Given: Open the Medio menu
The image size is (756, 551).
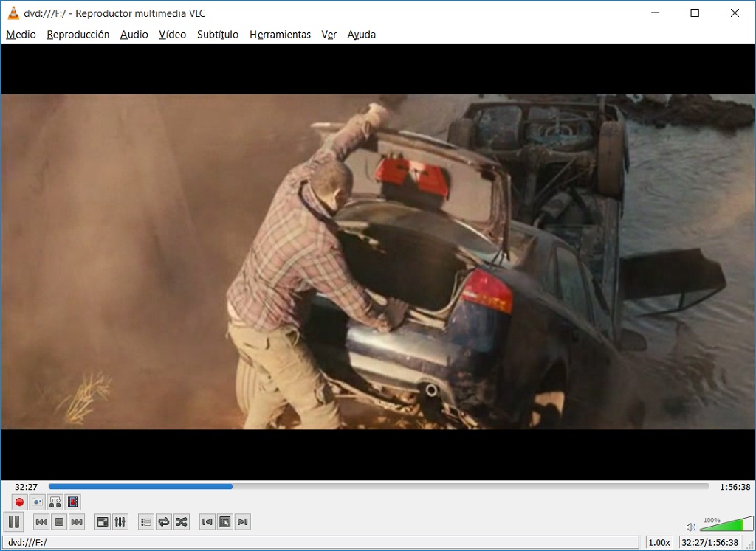Looking at the screenshot, I should 21,35.
